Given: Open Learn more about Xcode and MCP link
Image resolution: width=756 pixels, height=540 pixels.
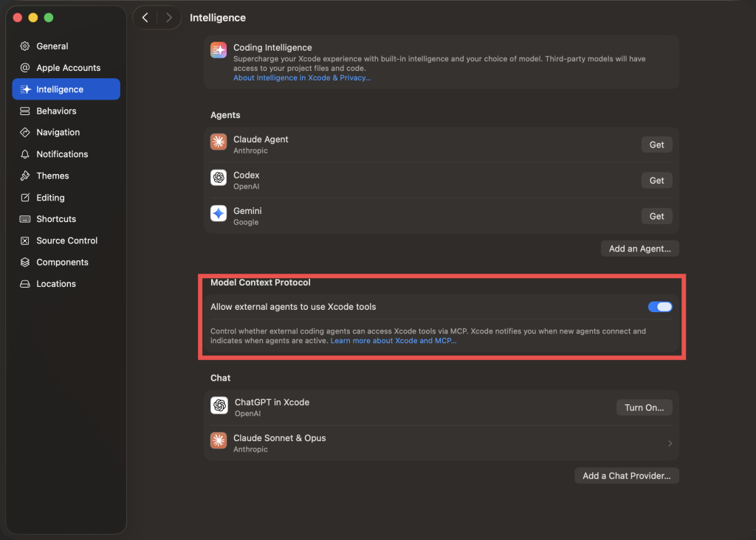Looking at the screenshot, I should click(394, 341).
